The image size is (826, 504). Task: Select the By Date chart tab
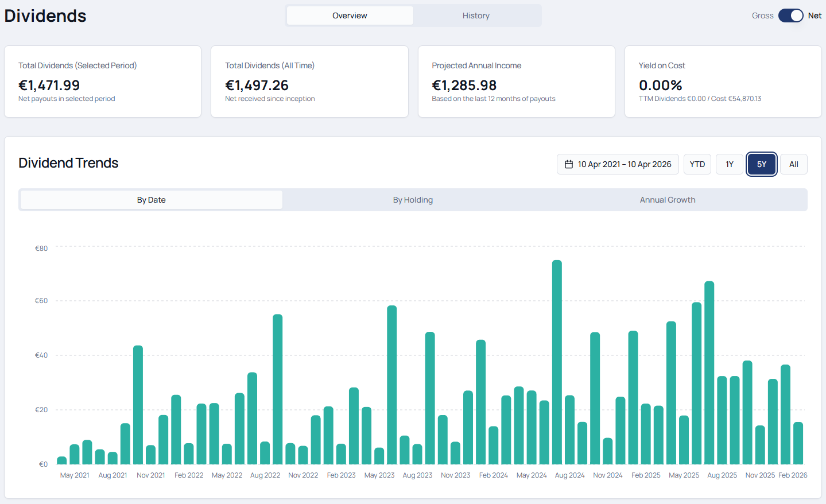pos(152,200)
